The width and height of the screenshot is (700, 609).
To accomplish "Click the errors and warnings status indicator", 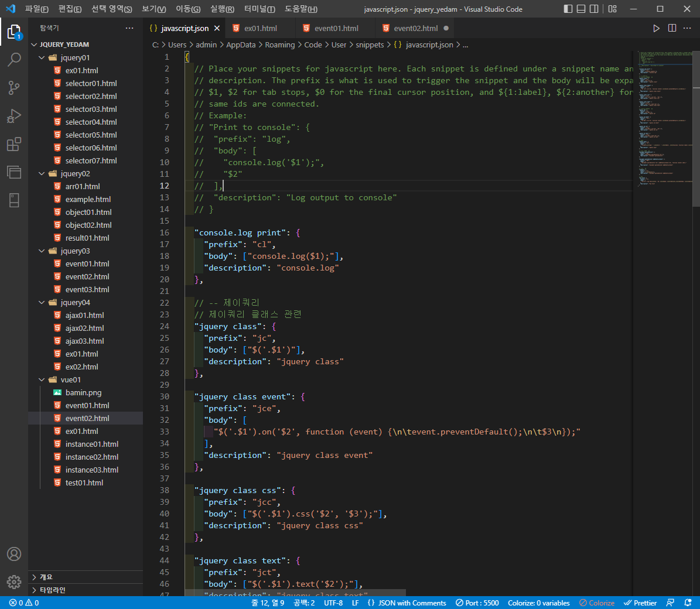I will 24,603.
